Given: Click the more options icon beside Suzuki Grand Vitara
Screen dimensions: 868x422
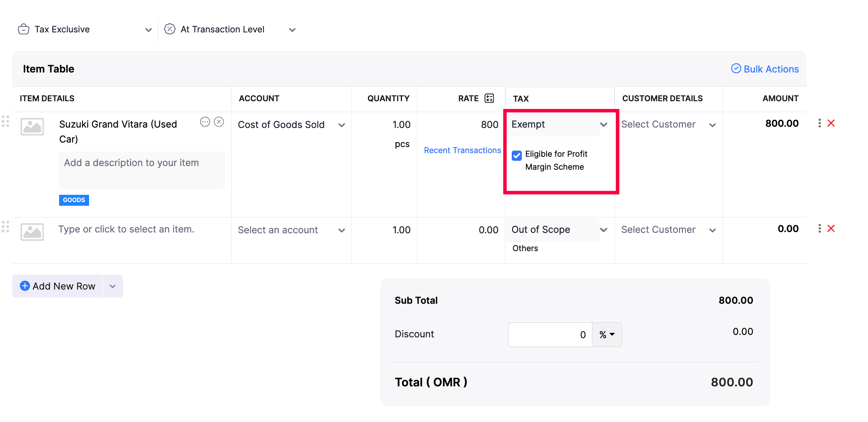Looking at the screenshot, I should click(x=205, y=122).
